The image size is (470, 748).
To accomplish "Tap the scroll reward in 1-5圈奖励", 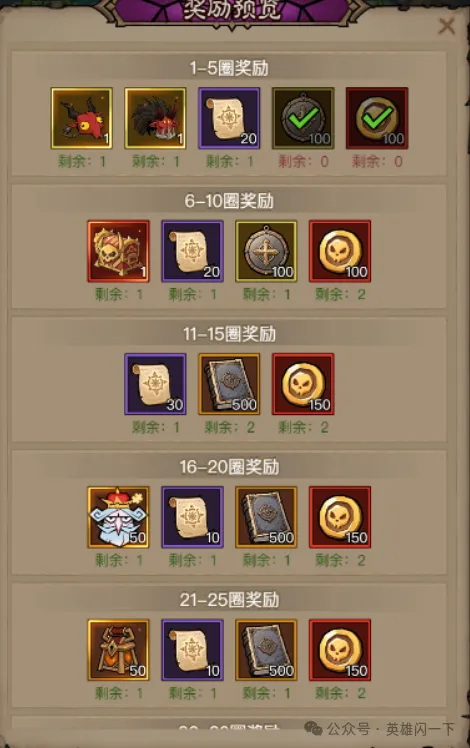I will coord(230,118).
